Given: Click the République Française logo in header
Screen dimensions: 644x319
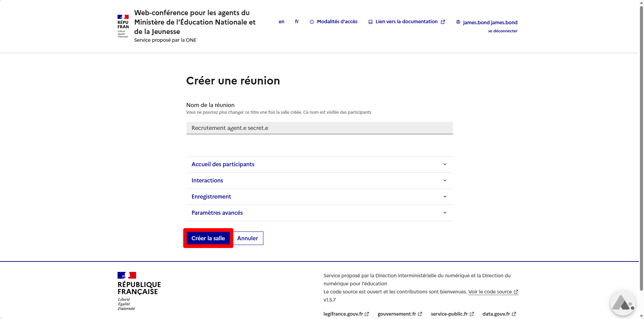Looking at the screenshot, I should click(123, 26).
